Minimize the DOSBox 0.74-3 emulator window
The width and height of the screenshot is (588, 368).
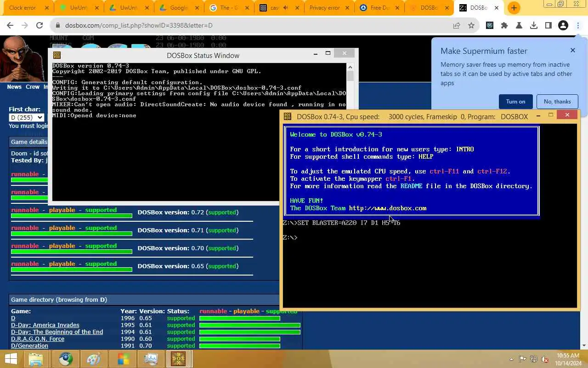point(538,115)
